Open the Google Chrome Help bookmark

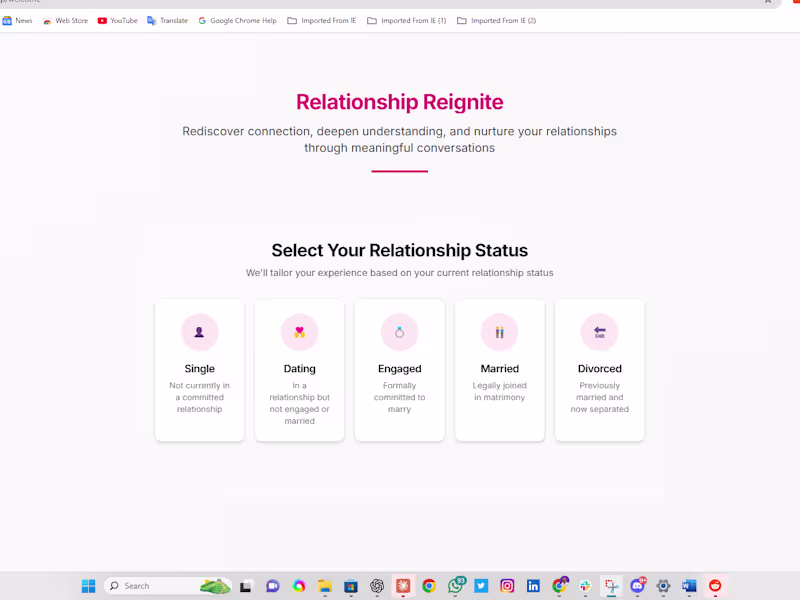(238, 21)
